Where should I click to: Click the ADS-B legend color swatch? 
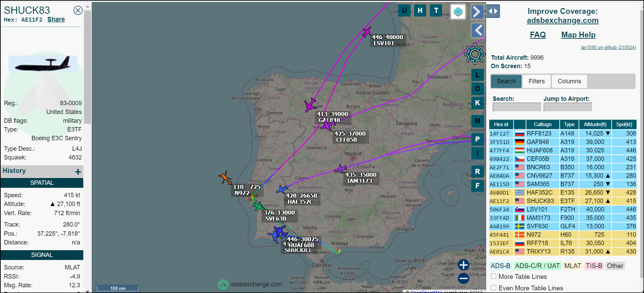[x=500, y=266]
